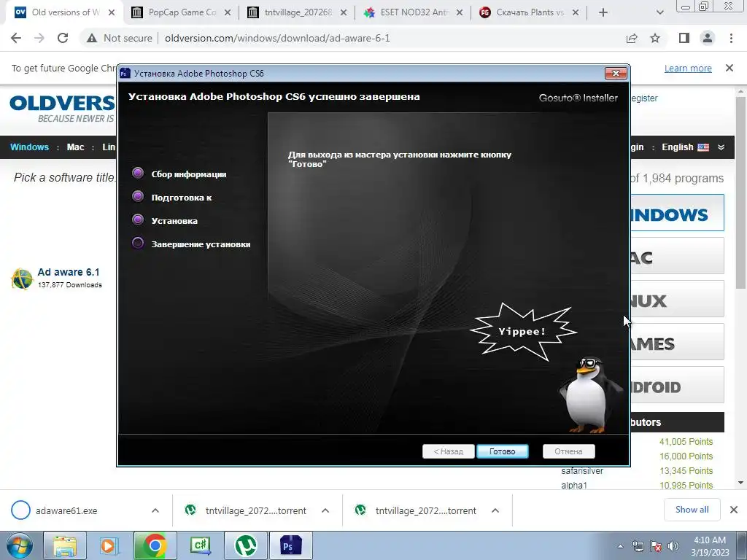This screenshot has height=560, width=747.
Task: Click the Готово finish button
Action: click(x=502, y=451)
